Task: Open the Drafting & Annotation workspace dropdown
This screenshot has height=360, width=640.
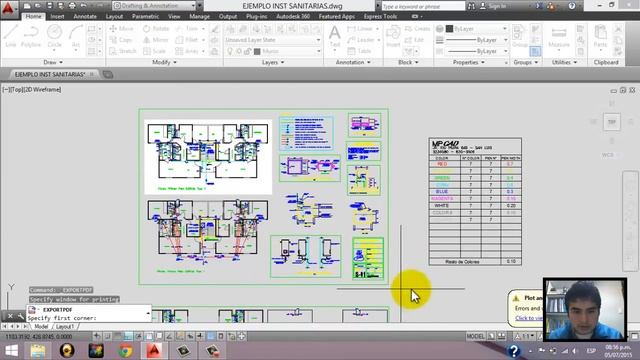Action: (x=154, y=6)
